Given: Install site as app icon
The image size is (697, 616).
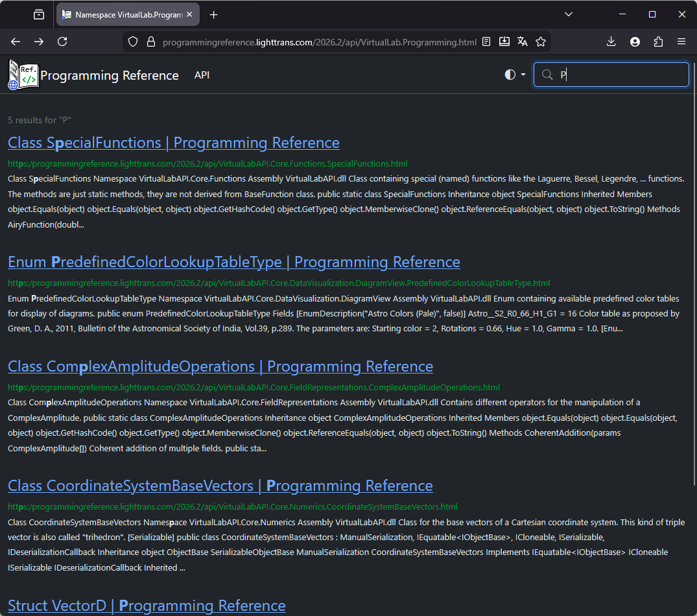Looking at the screenshot, I should (504, 41).
